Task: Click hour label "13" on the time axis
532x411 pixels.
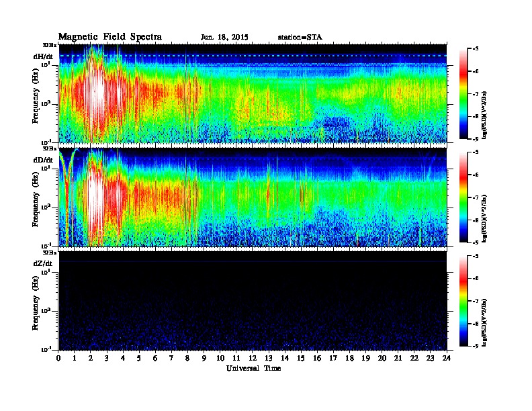Action: pyautogui.click(x=269, y=358)
